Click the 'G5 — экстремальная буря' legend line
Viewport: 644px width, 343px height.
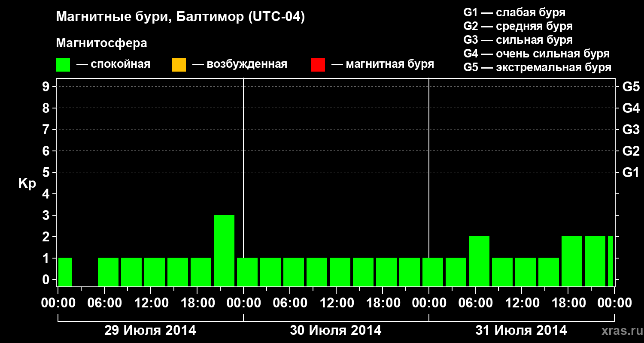[538, 67]
